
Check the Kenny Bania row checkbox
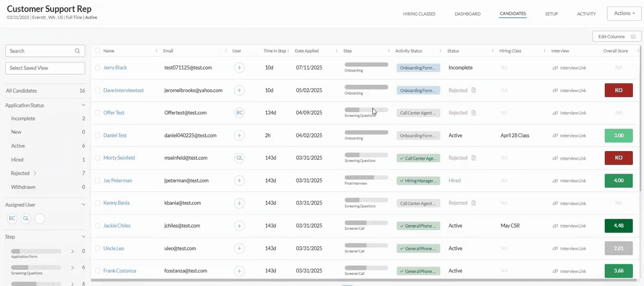(98, 203)
